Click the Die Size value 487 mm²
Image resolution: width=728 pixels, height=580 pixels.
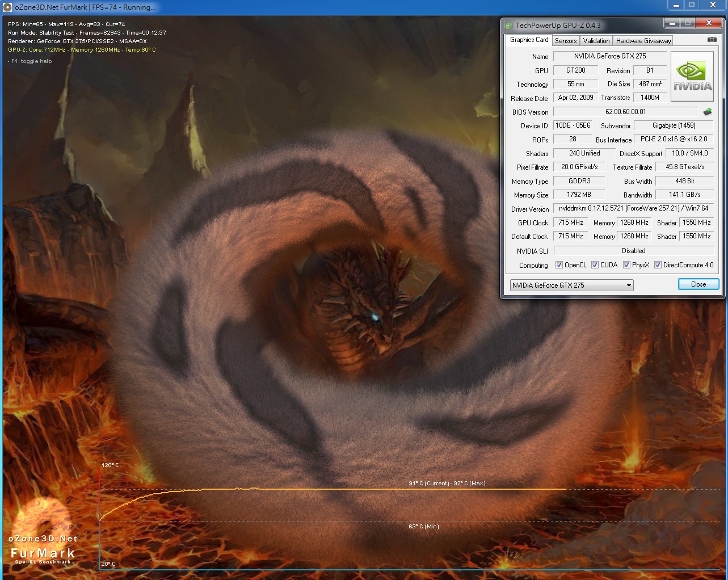coord(650,84)
